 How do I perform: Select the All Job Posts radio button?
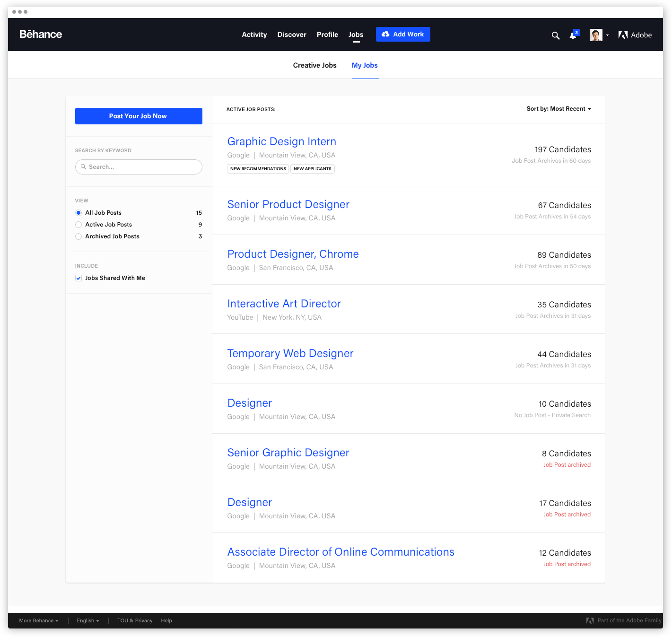(79, 213)
